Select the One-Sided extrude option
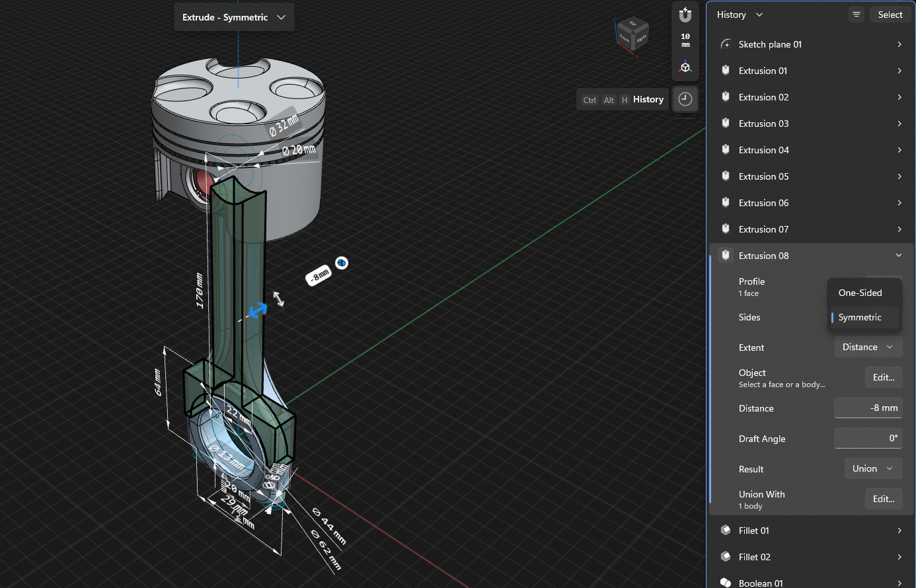 point(860,292)
